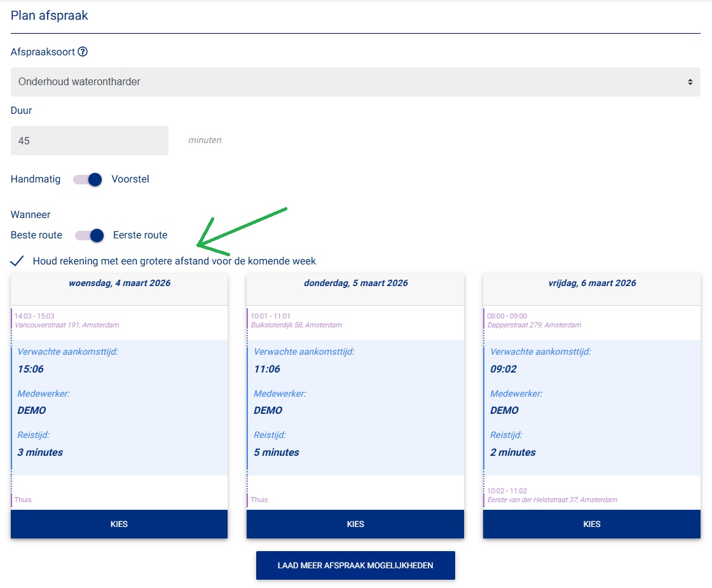Click the Eerste van der Helststraat 37 entry
712x588 pixels.
point(552,495)
